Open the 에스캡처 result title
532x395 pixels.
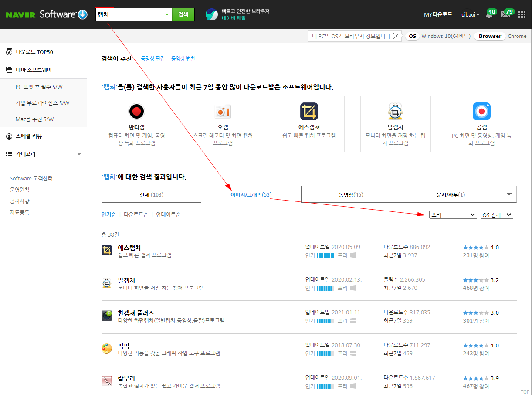[x=129, y=248]
